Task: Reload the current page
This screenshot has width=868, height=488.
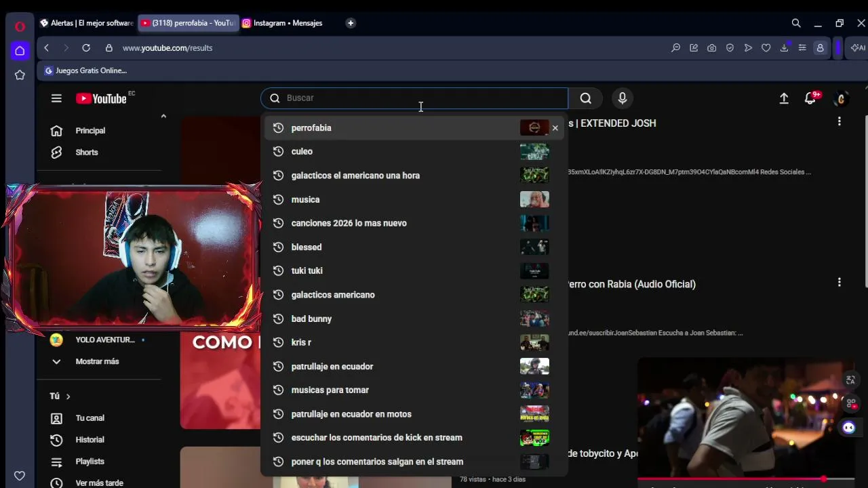Action: (x=86, y=48)
